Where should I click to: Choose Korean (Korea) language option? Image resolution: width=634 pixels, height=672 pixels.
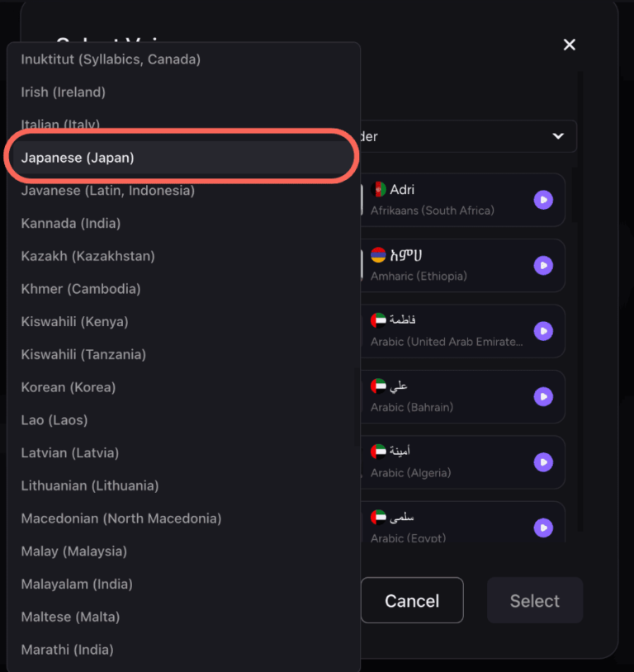click(x=69, y=387)
